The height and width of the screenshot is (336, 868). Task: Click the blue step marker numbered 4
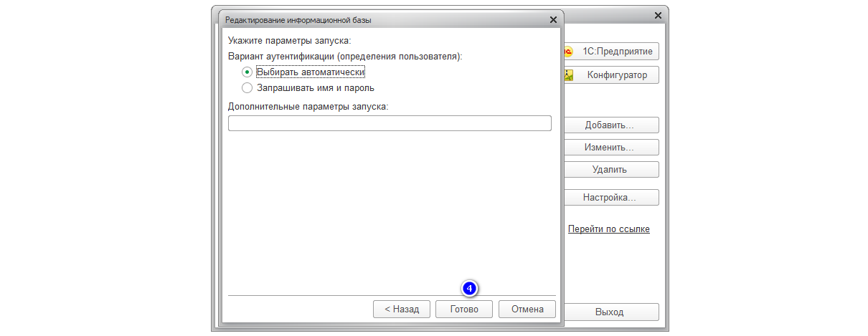pyautogui.click(x=468, y=289)
